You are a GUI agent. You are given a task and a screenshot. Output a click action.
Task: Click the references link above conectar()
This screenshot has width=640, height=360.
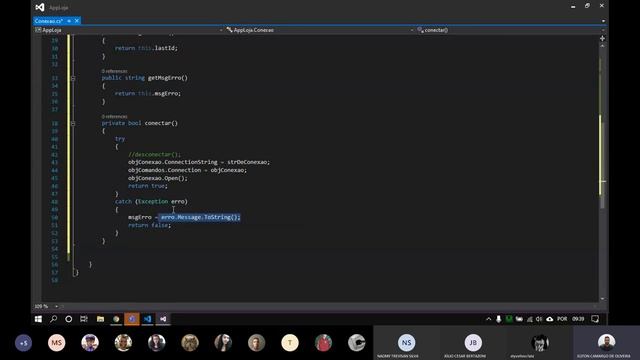(115, 117)
